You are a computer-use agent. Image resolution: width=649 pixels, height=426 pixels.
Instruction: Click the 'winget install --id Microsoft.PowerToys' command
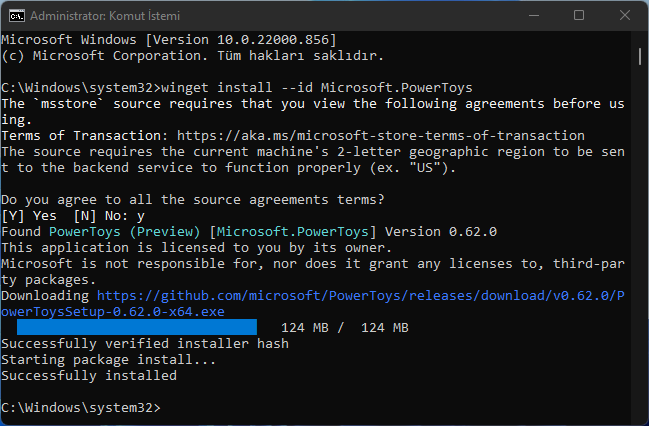317,88
